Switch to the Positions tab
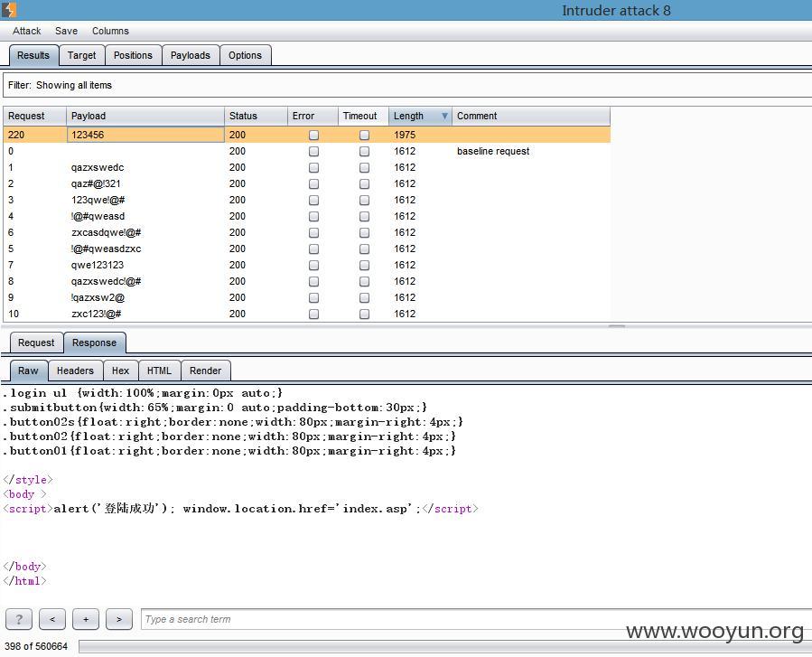812x657 pixels. click(x=133, y=55)
